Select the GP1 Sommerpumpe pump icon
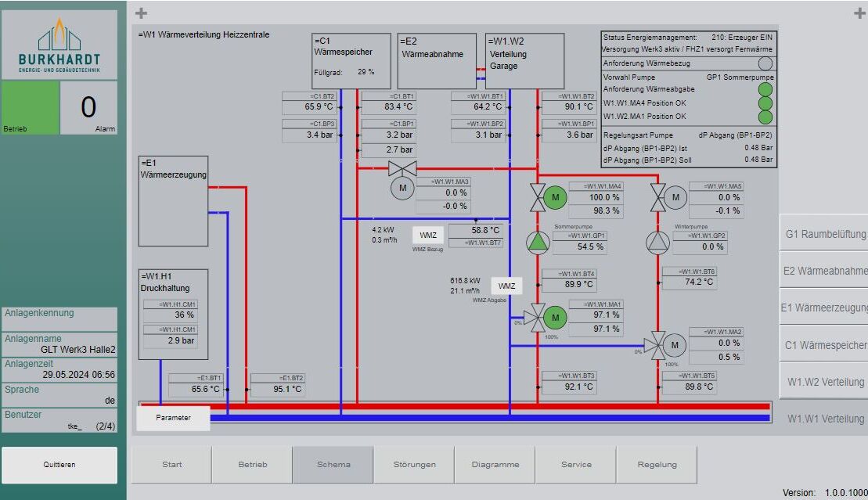The width and height of the screenshot is (868, 500). [x=537, y=243]
